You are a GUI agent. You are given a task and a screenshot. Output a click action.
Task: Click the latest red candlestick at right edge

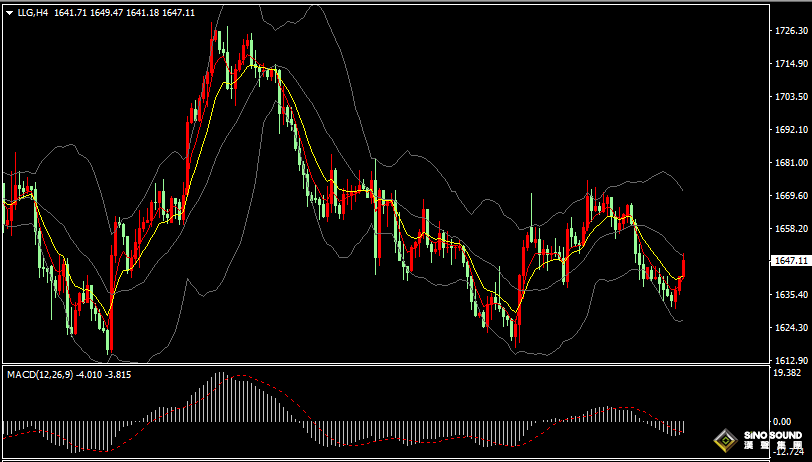[684, 268]
